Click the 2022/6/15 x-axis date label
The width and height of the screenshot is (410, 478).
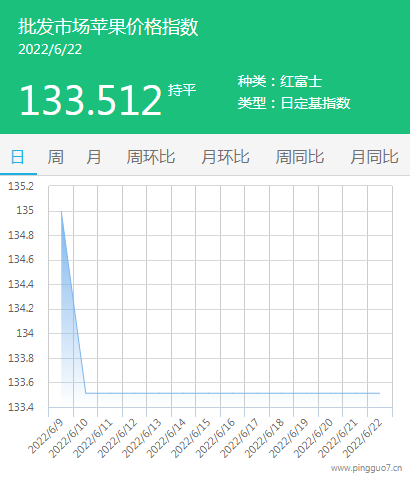tap(192, 438)
